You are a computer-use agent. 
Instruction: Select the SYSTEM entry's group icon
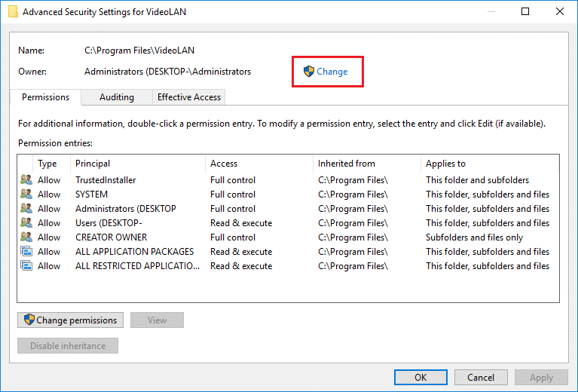point(26,194)
